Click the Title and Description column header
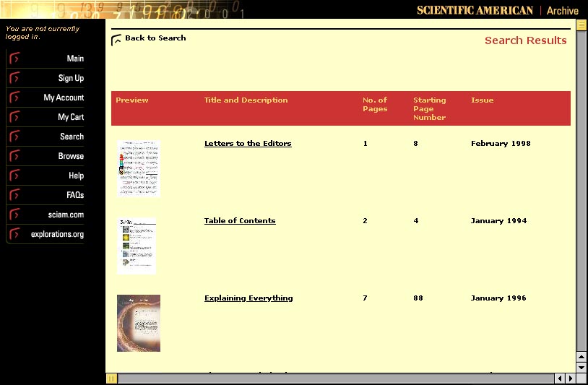The height and width of the screenshot is (385, 588). (246, 100)
